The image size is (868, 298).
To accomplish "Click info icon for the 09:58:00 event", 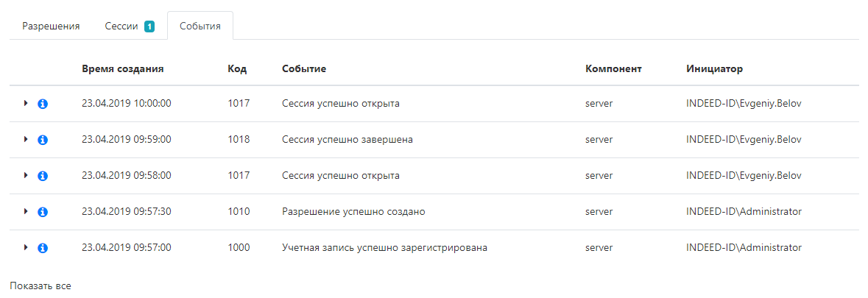I will pyautogui.click(x=43, y=176).
